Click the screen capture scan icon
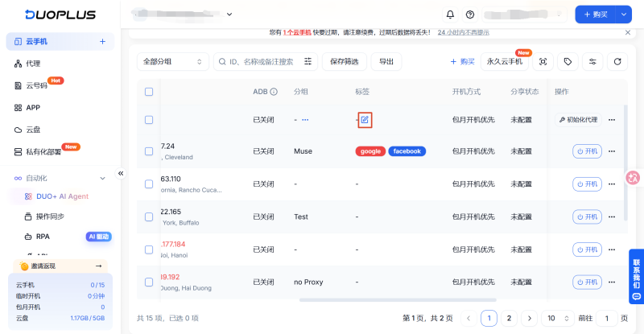Viewport: 644px width, 334px height. pos(543,62)
